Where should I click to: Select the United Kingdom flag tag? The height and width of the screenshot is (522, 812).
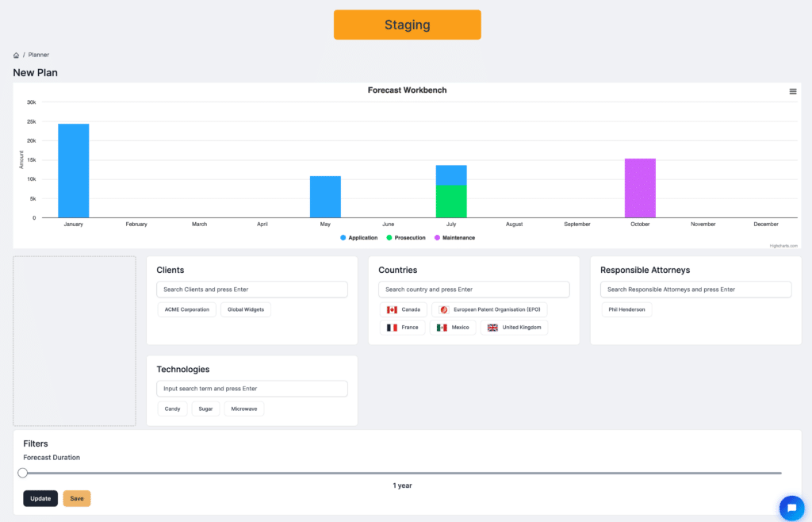(x=514, y=328)
